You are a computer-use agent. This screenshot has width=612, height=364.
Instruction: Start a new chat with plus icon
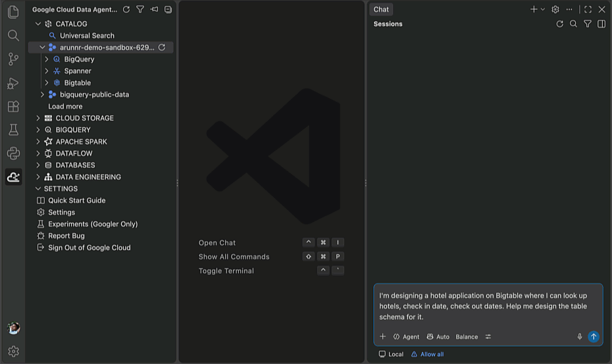pos(534,9)
